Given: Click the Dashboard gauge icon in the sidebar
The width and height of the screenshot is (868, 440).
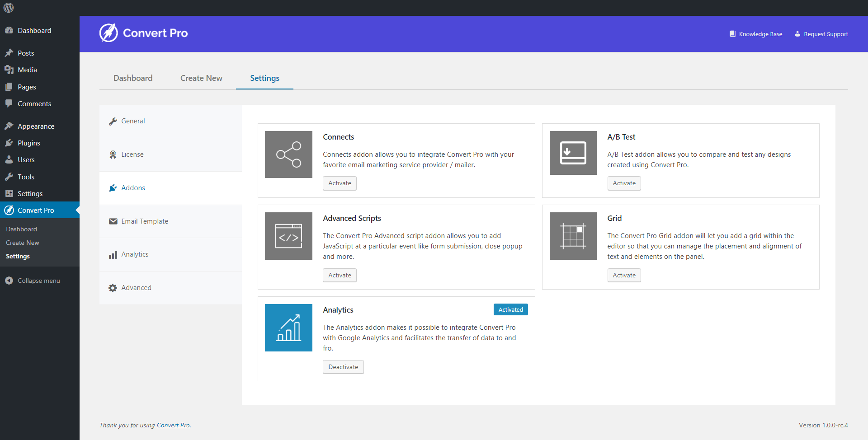Looking at the screenshot, I should 9,30.
